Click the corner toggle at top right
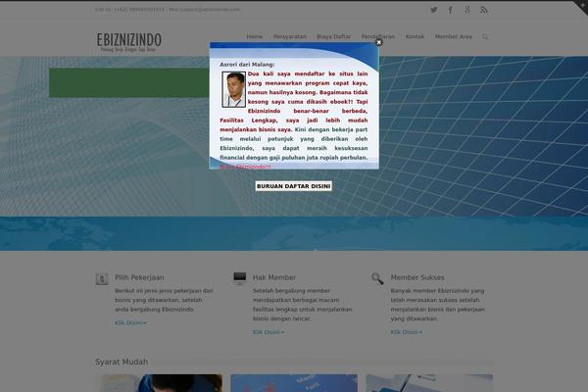This screenshot has height=392, width=588. click(582, 6)
